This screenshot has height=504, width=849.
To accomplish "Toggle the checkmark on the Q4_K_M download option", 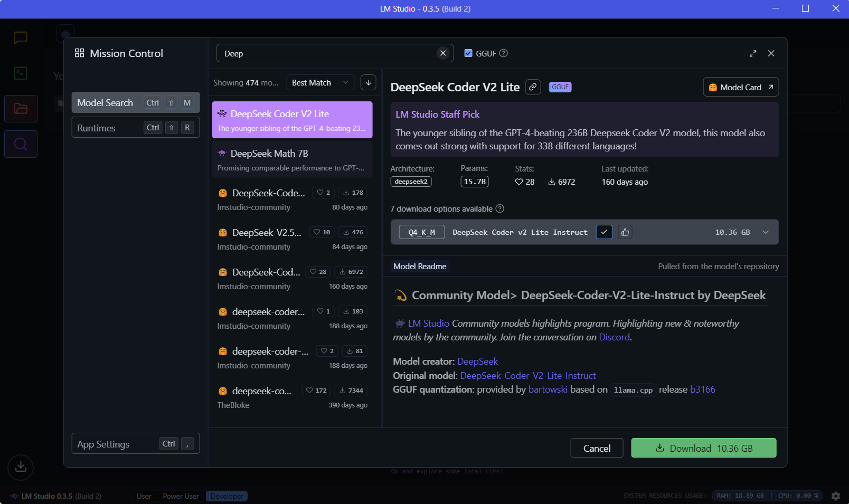I will coord(604,232).
